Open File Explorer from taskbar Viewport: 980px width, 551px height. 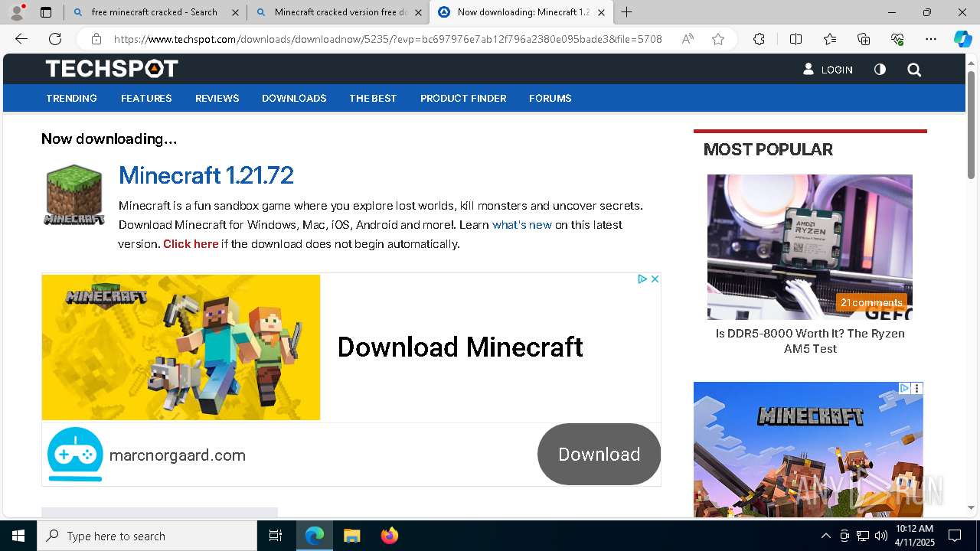(351, 536)
